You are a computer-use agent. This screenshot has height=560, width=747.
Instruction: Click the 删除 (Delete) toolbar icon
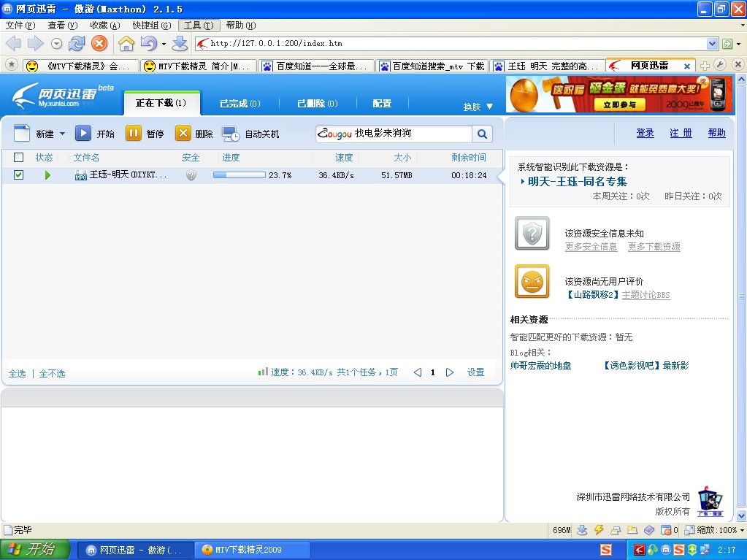183,133
